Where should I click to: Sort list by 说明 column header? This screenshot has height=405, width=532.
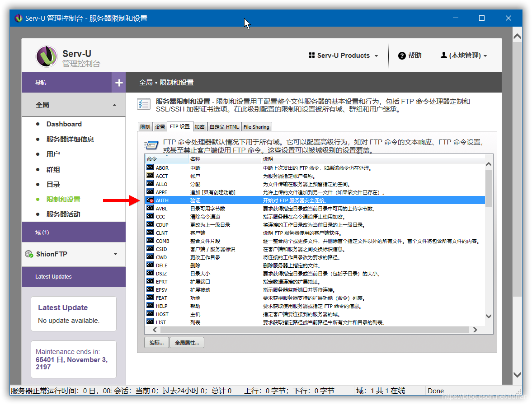(x=373, y=158)
